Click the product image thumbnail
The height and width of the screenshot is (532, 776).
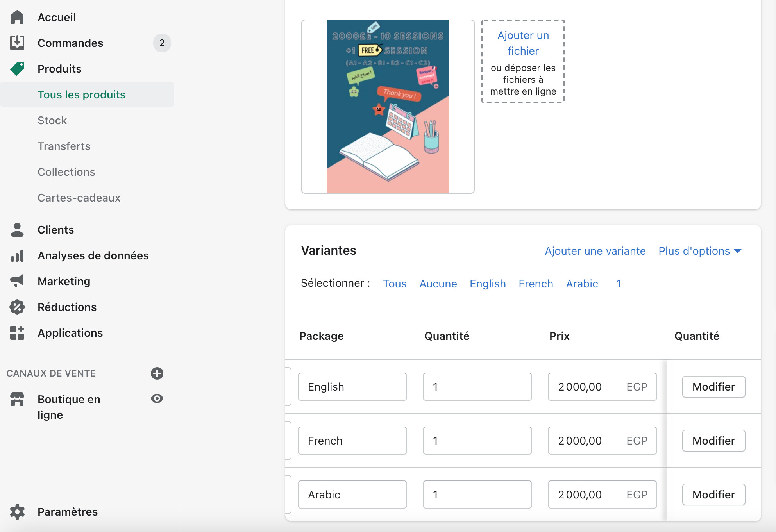coord(388,107)
